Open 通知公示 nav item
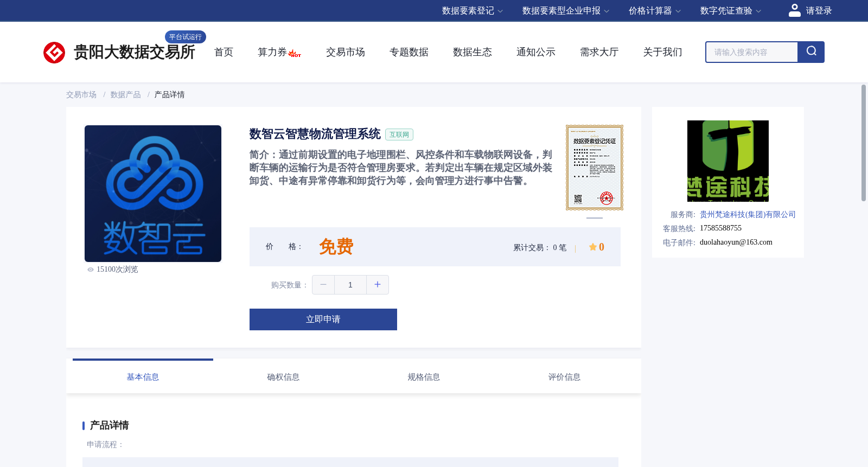The image size is (868, 467). coord(536,52)
